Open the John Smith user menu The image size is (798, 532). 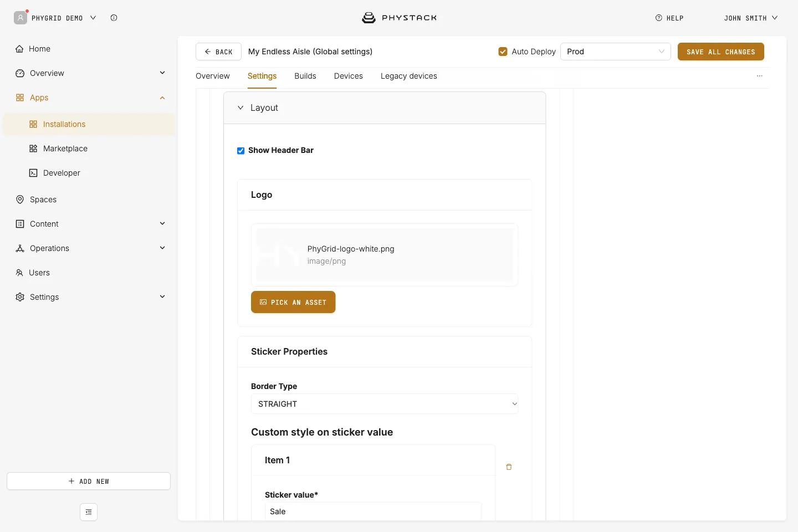(x=750, y=18)
